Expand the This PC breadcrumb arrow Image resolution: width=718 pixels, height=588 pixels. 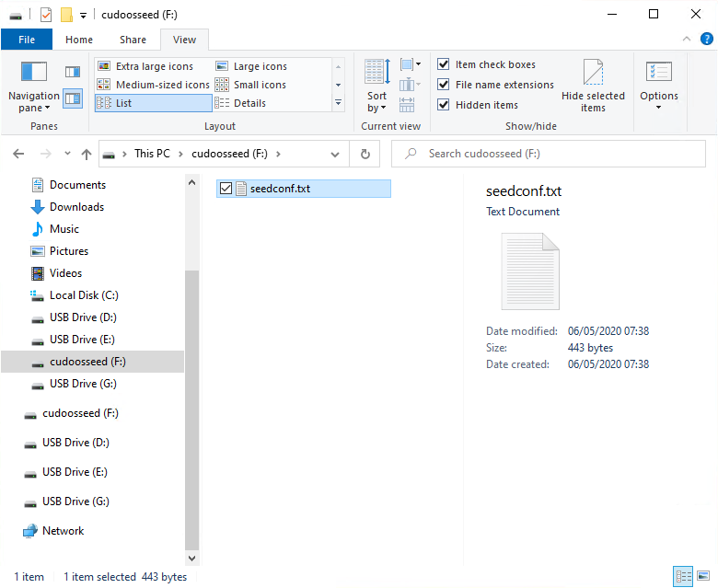(180, 154)
